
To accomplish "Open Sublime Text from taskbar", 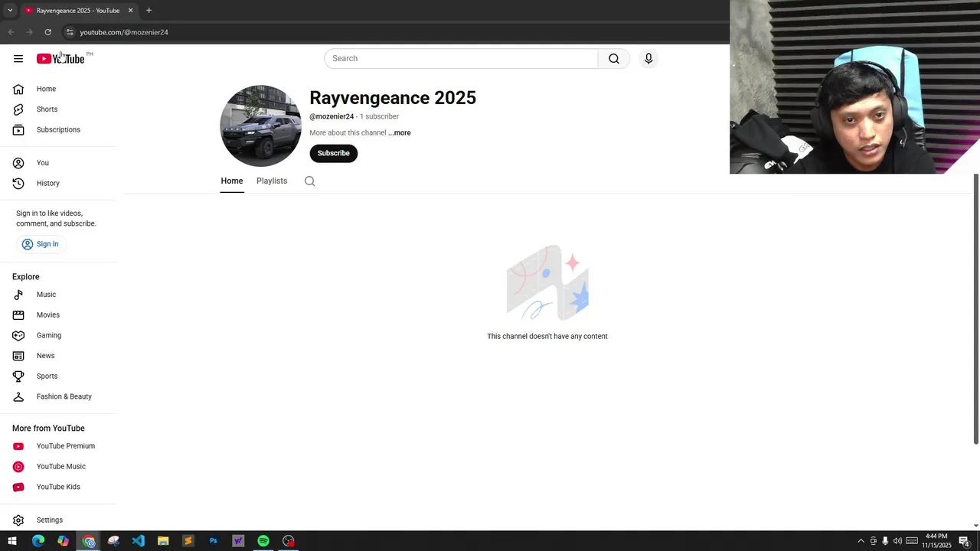I will point(188,541).
